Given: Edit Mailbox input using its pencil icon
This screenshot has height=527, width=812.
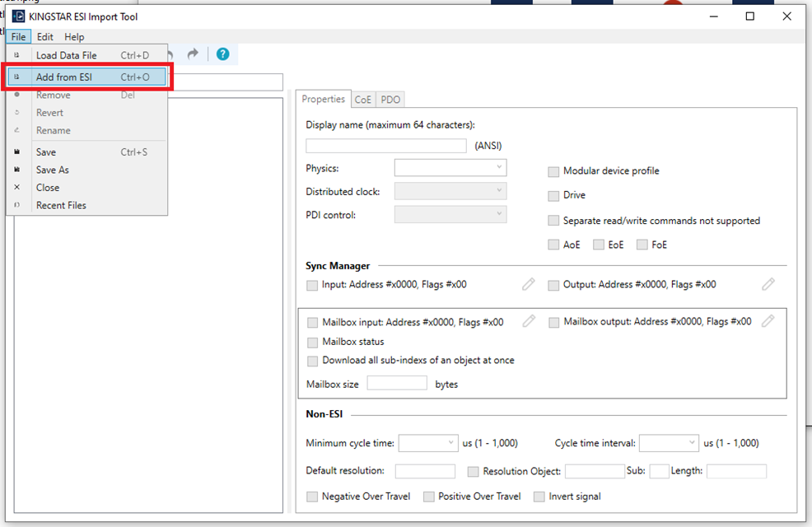Looking at the screenshot, I should (529, 321).
